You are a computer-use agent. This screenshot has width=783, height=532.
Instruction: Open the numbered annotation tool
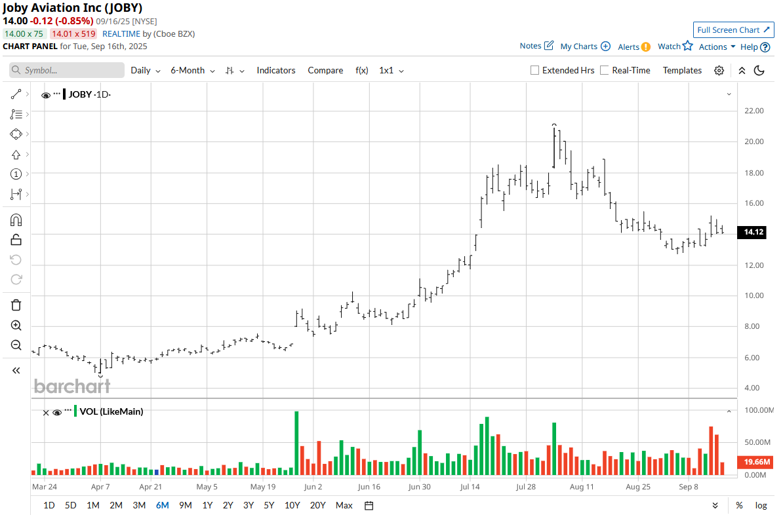tap(16, 174)
